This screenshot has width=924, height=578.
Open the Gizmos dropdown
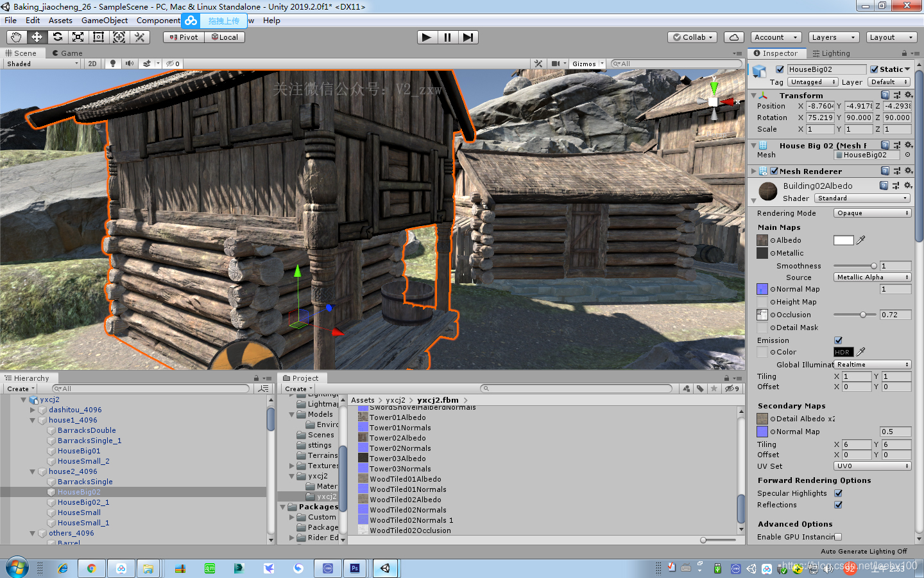pyautogui.click(x=587, y=64)
